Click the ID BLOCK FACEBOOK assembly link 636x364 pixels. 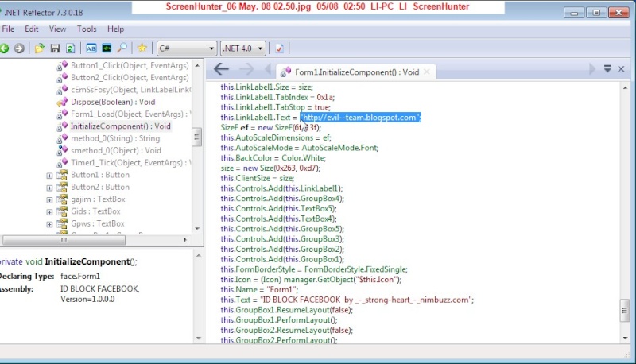100,288
